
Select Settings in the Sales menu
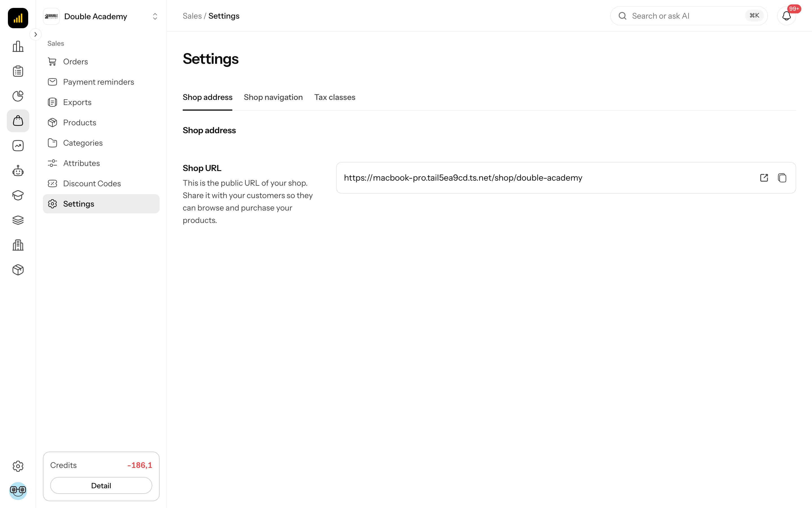click(x=101, y=203)
